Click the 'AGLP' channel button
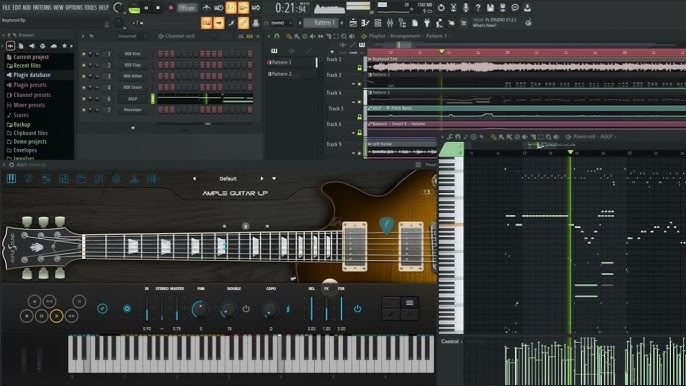Image resolution: width=686 pixels, height=386 pixels. click(x=133, y=98)
